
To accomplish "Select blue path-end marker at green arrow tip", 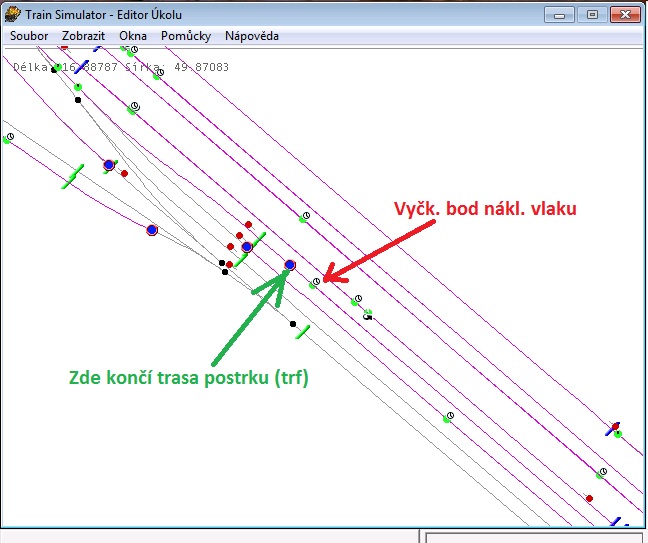I will point(290,265).
